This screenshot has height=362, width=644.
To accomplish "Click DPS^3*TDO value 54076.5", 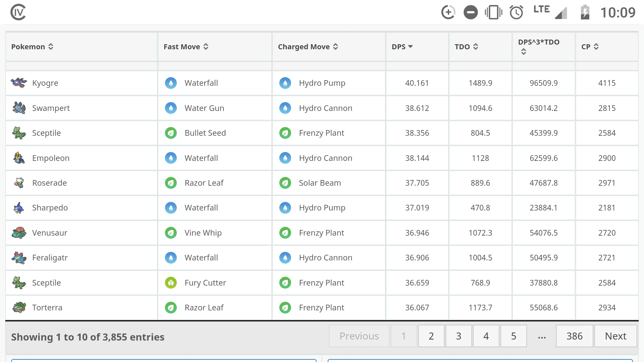I will point(544,233).
